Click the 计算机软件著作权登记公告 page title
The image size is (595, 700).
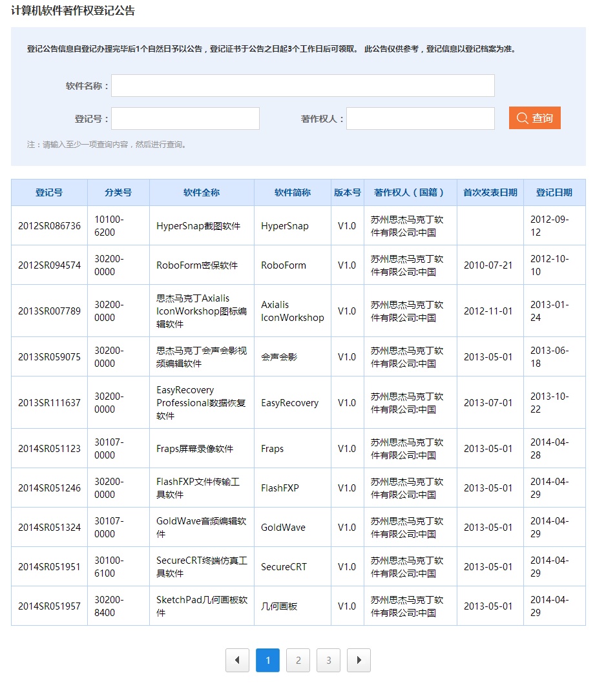pos(73,11)
